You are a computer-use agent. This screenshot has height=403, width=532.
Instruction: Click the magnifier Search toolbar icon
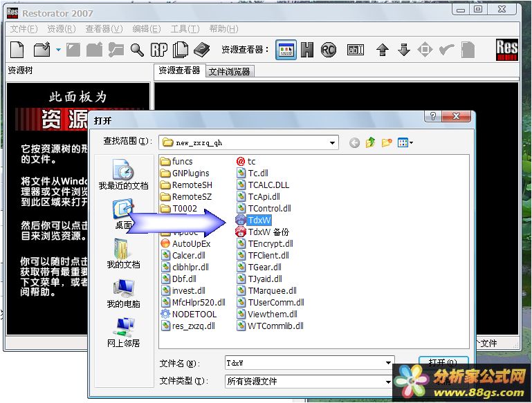[137, 50]
